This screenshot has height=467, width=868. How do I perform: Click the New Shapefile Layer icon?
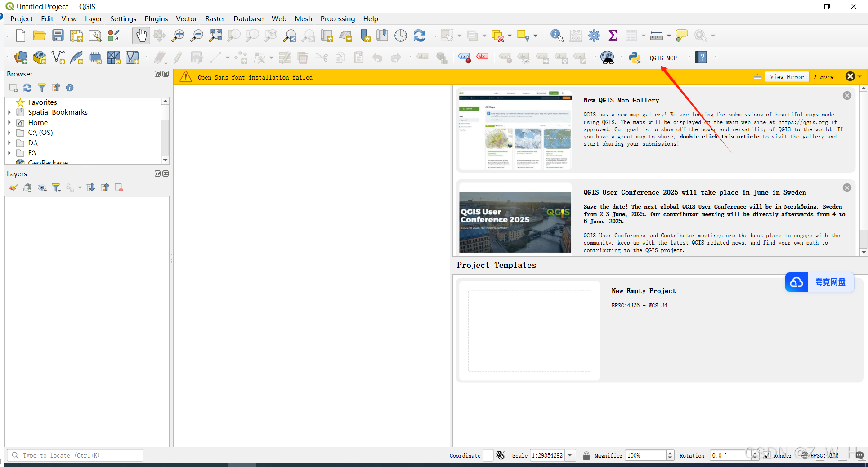click(58, 58)
